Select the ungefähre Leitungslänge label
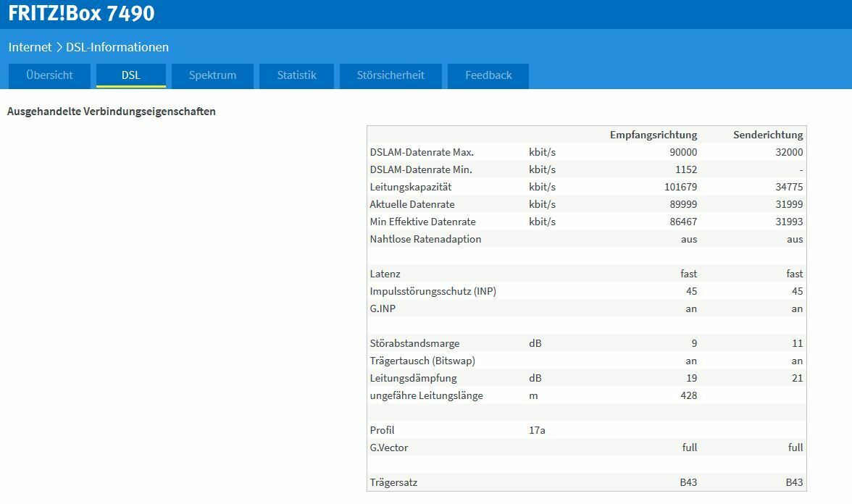The image size is (852, 504). 427,395
